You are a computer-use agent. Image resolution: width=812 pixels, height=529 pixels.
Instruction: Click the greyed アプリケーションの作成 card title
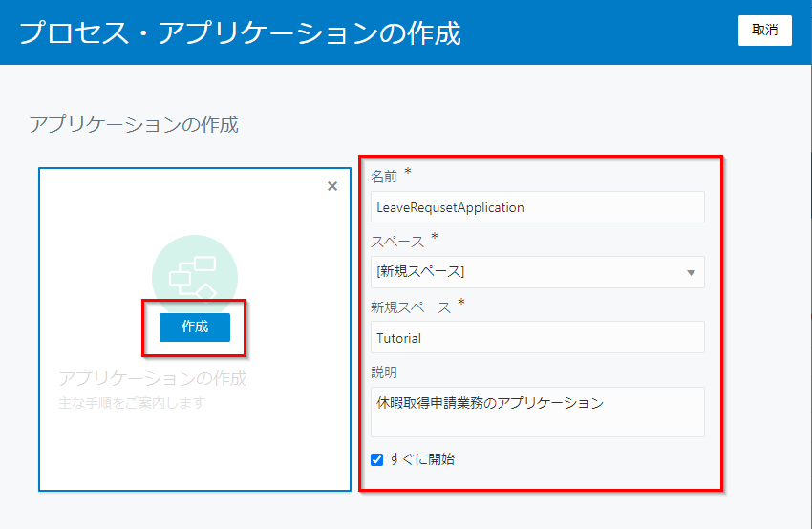[153, 378]
